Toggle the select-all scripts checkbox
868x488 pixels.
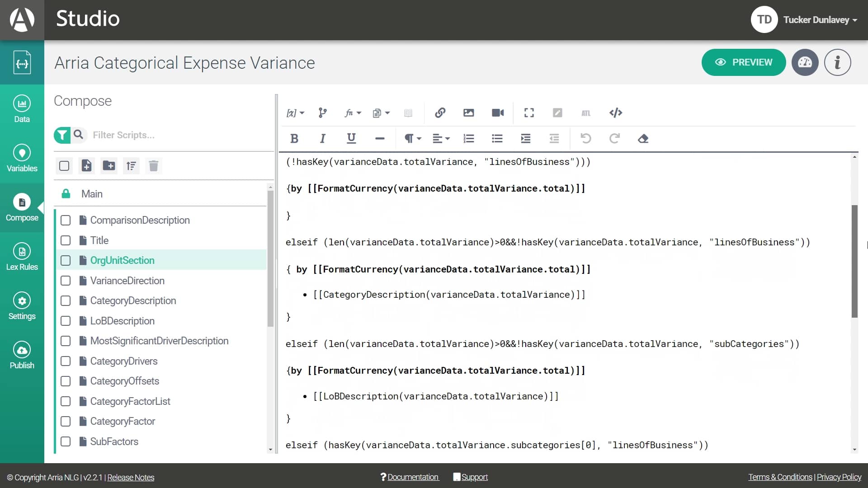(x=64, y=166)
